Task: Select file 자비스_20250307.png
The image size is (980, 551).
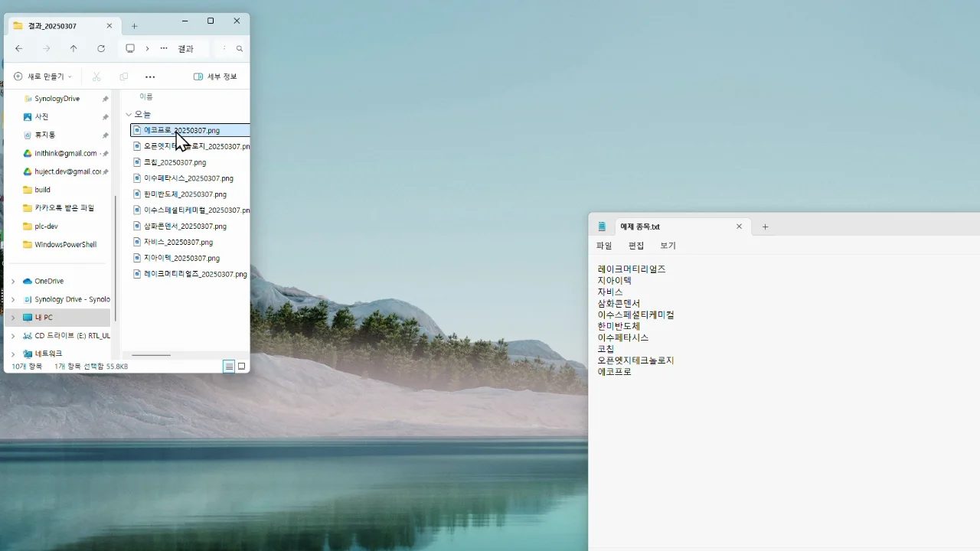Action: pos(178,242)
